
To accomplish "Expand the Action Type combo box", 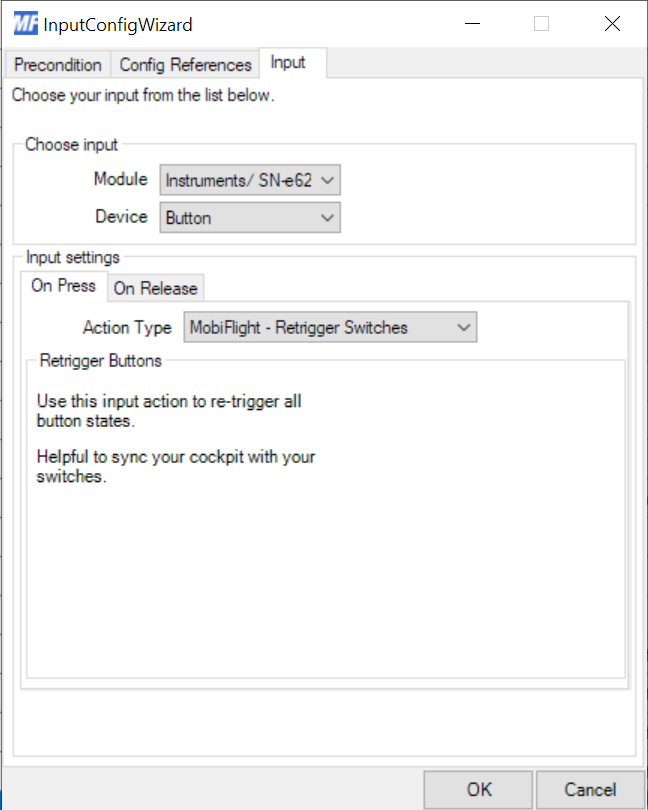I will pyautogui.click(x=330, y=327).
